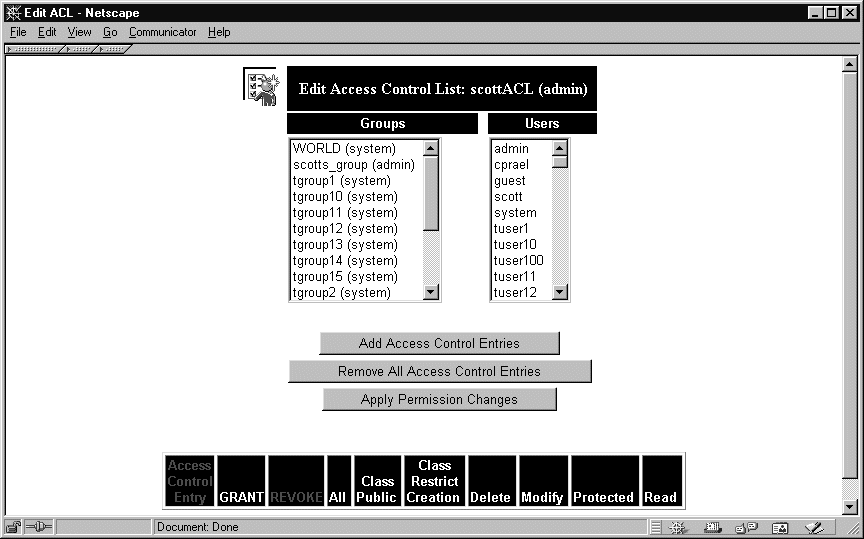The height and width of the screenshot is (539, 864).
Task: Select tgroup1 (system) group
Action: click(357, 180)
